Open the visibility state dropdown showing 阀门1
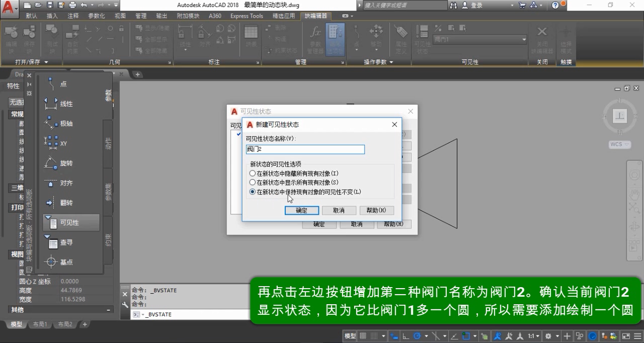This screenshot has height=343, width=644. pyautogui.click(x=479, y=39)
